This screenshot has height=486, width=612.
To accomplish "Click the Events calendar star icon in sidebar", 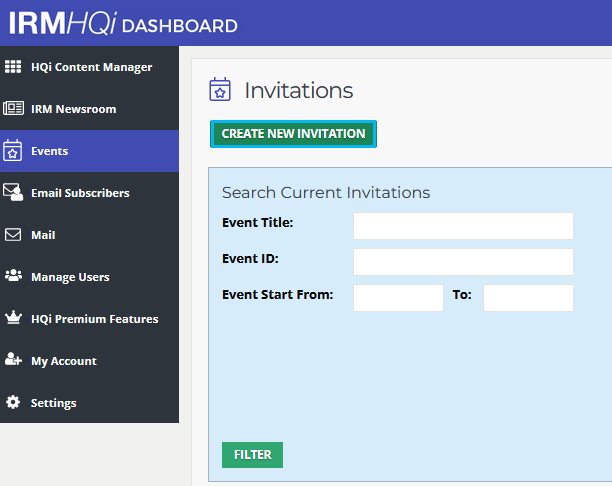I will 12,150.
